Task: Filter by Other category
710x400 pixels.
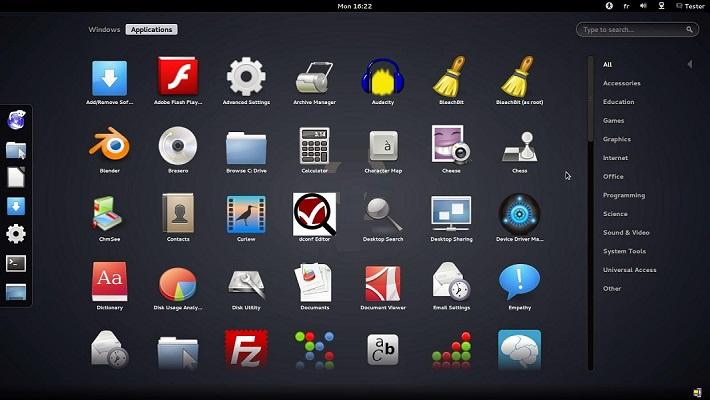Action: pos(612,288)
